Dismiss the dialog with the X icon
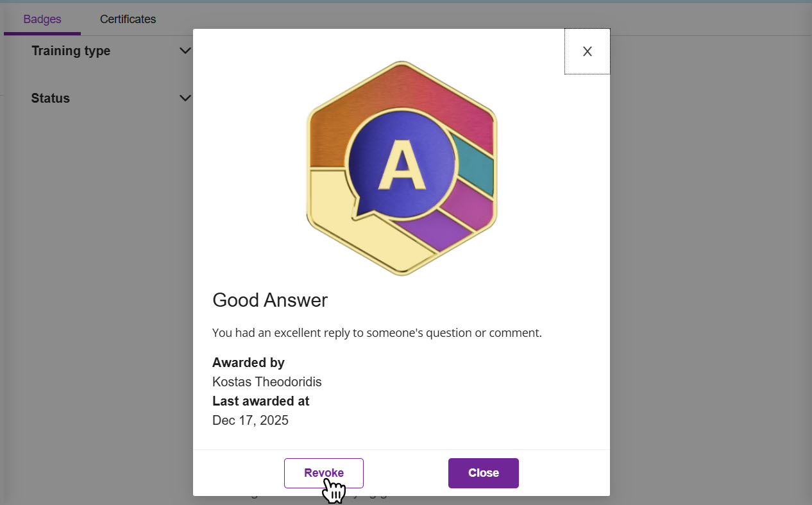 tap(587, 52)
